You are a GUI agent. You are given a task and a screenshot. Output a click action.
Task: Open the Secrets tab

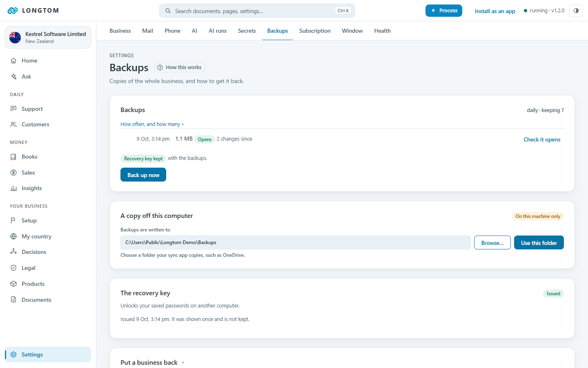click(247, 31)
